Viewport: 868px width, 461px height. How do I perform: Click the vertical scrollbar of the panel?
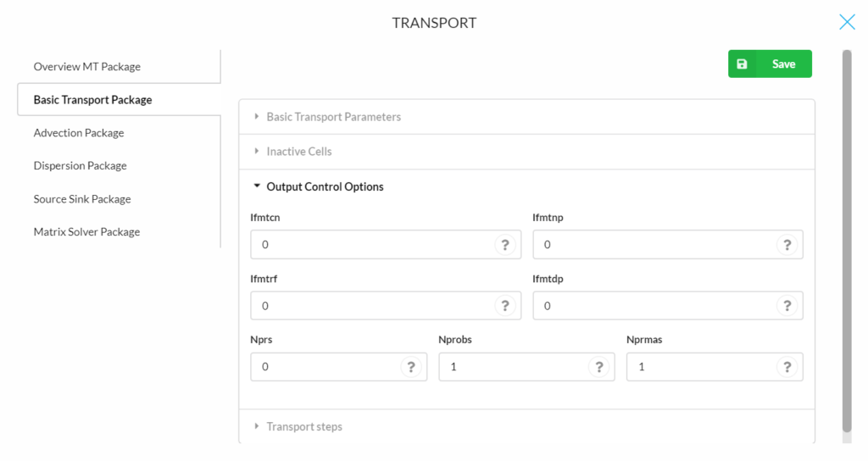click(847, 241)
